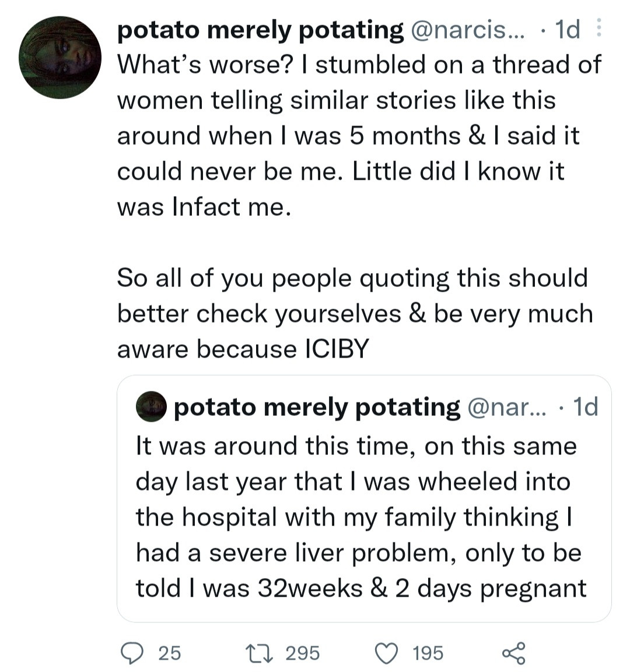Open the large profile avatar of the author
Image resolution: width=630 pixels, height=672 pixels.
pos(60,57)
